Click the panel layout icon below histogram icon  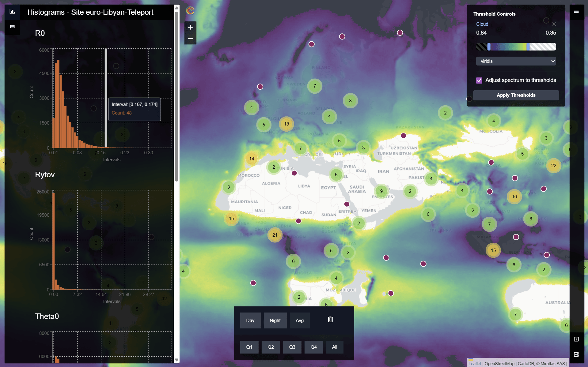[12, 27]
